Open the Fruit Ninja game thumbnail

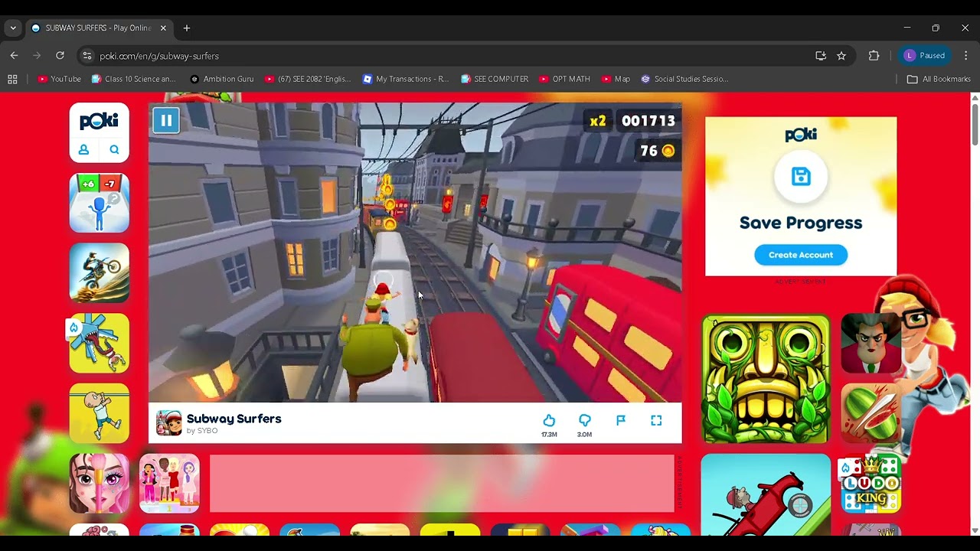[871, 413]
